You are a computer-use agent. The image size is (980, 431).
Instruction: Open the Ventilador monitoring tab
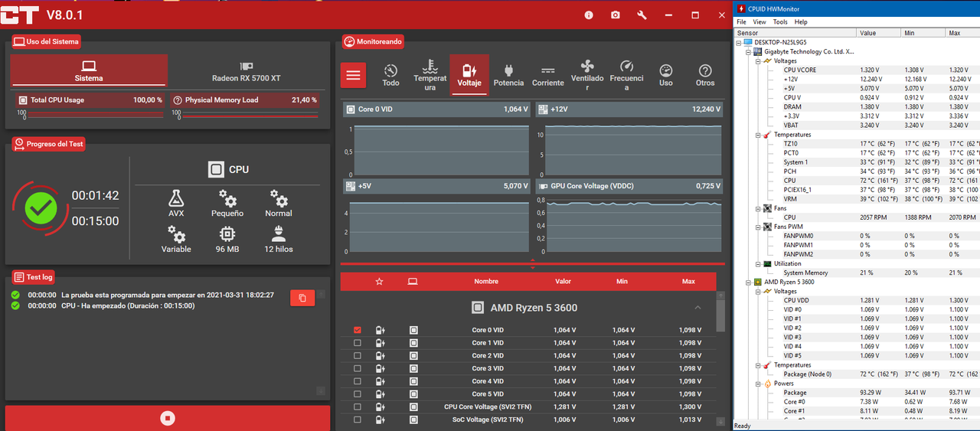click(x=587, y=74)
